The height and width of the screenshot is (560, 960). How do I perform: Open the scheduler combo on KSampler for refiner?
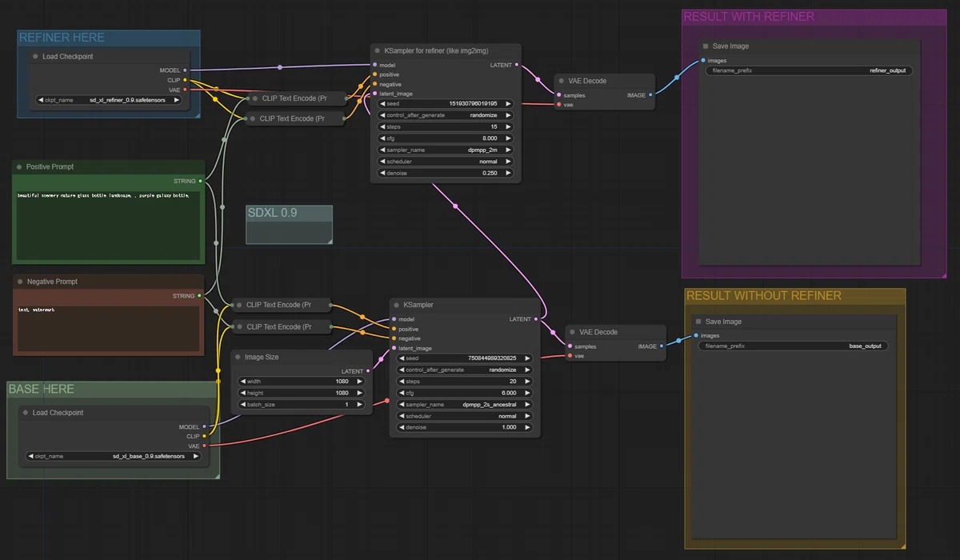click(x=445, y=162)
